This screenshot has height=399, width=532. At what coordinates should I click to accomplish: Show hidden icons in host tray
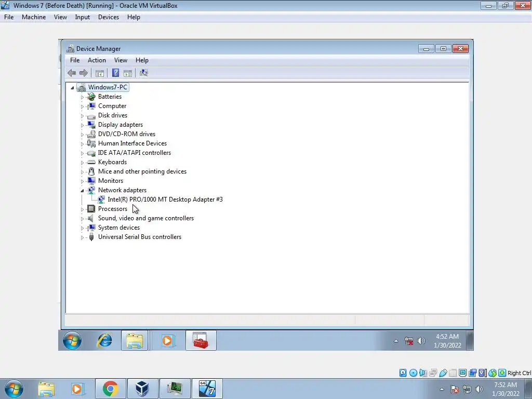point(442,390)
